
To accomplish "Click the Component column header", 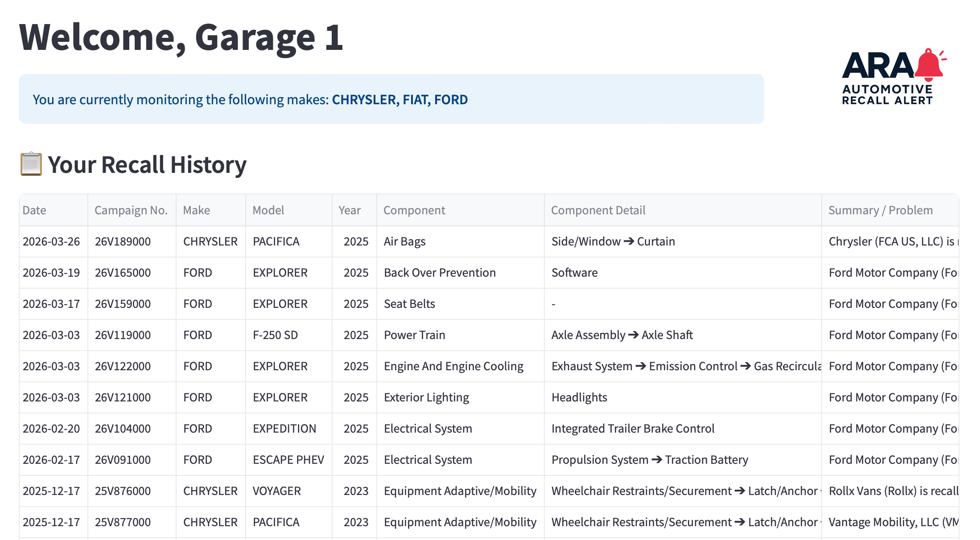I will coord(461,210).
